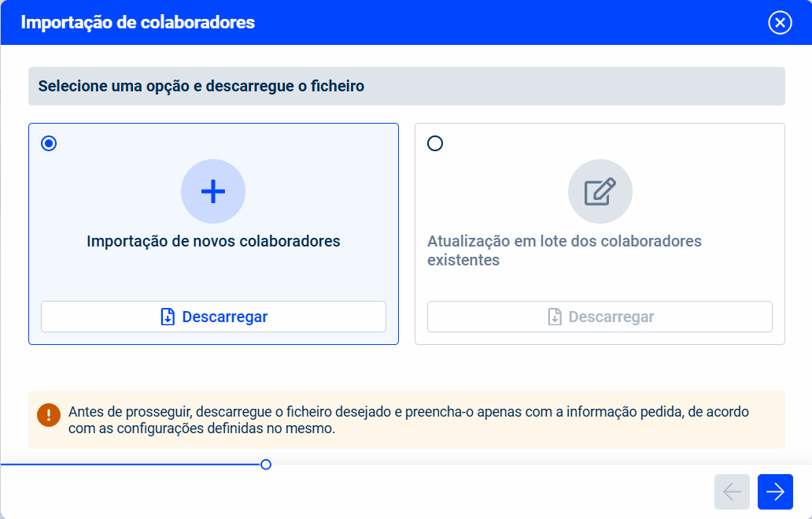Click 'Atualização em lote dos colaboradores existentes' text
Image resolution: width=812 pixels, height=519 pixels.
click(564, 250)
